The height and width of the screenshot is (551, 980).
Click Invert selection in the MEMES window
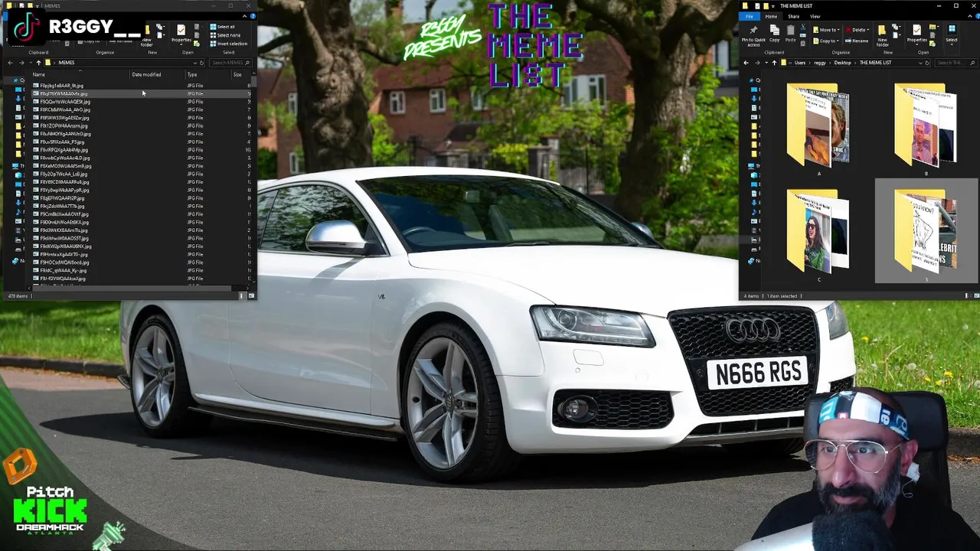[229, 44]
